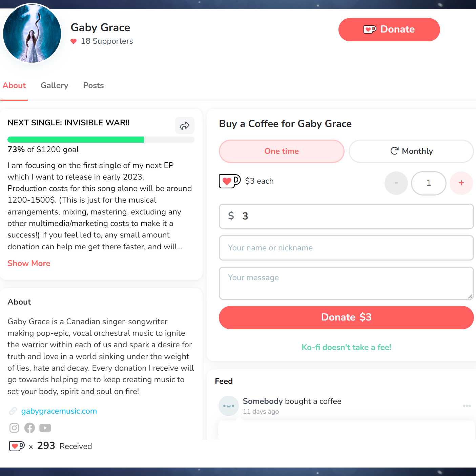Click the Donate $3 button
This screenshot has height=476, width=476.
(x=346, y=317)
